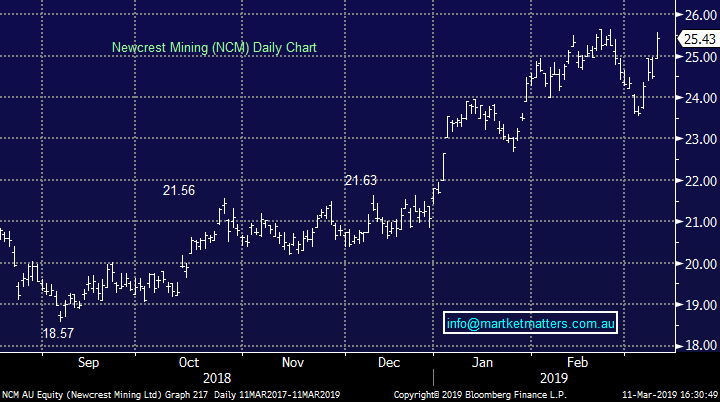Image resolution: width=720 pixels, height=402 pixels.
Task: Click the Nov month label on time axis
Action: [293, 362]
